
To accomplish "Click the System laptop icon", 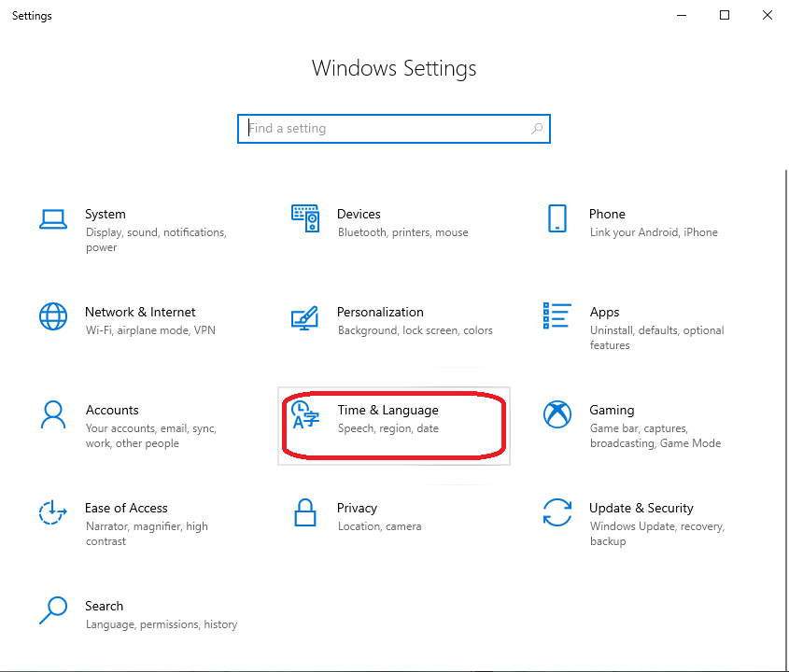I will [53, 219].
